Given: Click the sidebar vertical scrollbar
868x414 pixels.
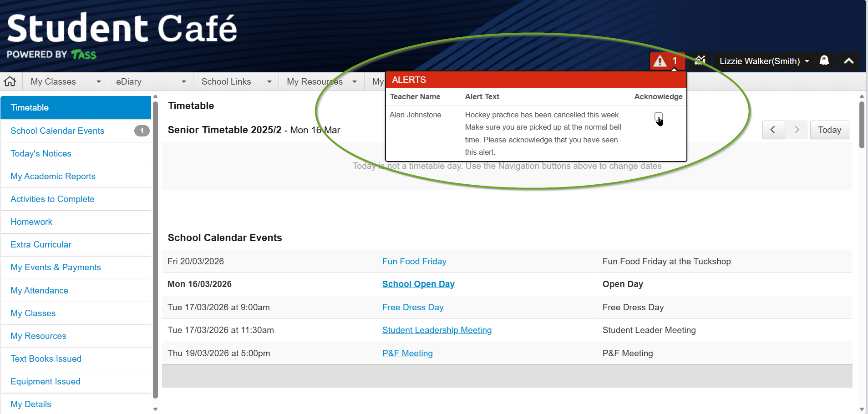Looking at the screenshot, I should pyautogui.click(x=155, y=250).
